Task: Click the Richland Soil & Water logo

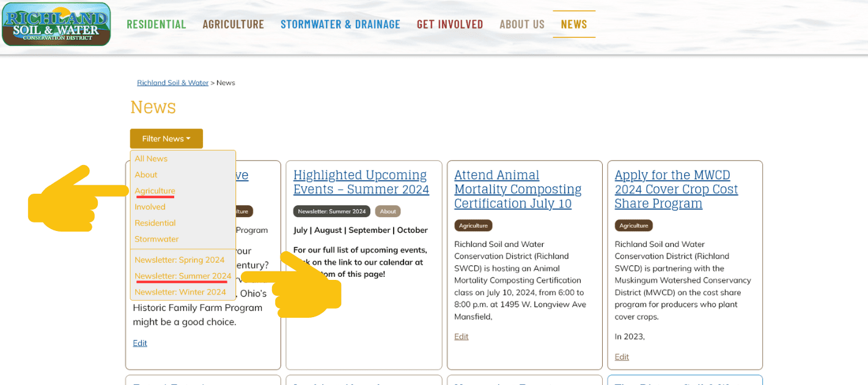Action: pos(56,24)
